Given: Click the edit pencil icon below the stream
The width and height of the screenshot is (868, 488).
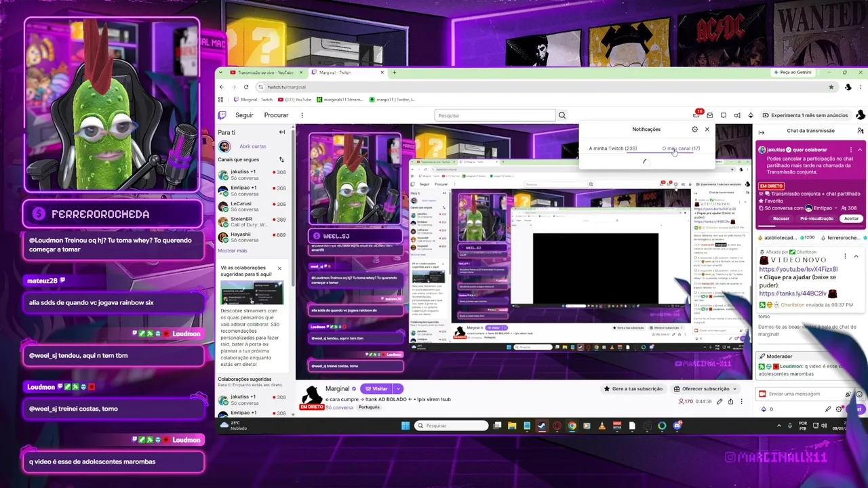Looking at the screenshot, I should (x=718, y=401).
